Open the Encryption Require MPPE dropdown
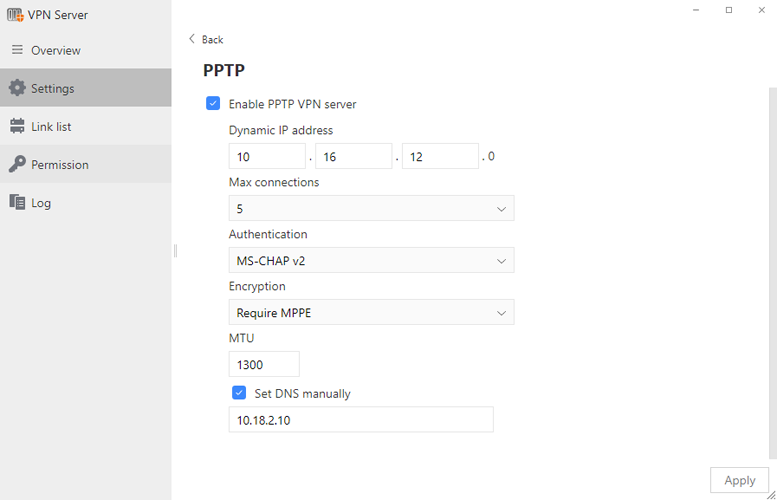 coord(371,312)
